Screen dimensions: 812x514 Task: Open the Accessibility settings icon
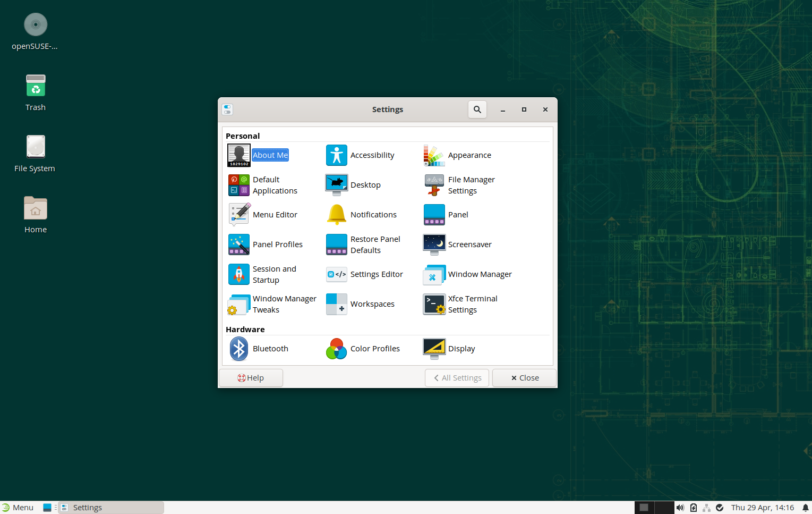336,155
